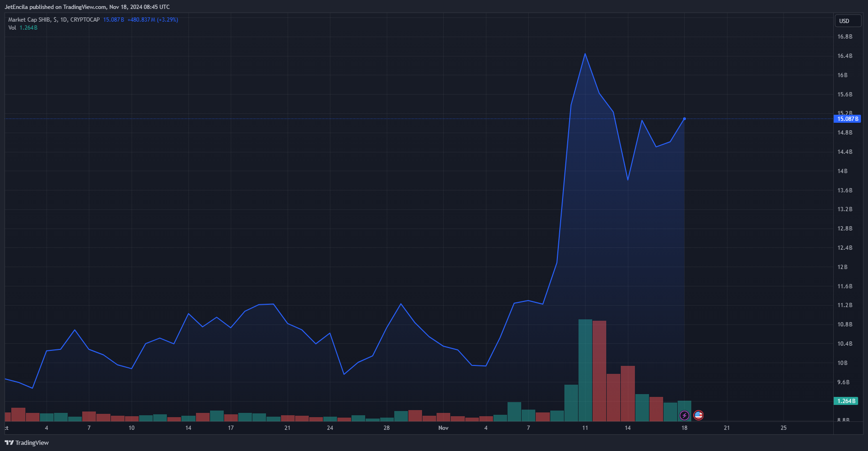Screen dimensions: 868x451
Task: Click the 25 date on time axis
Action: coord(783,428)
